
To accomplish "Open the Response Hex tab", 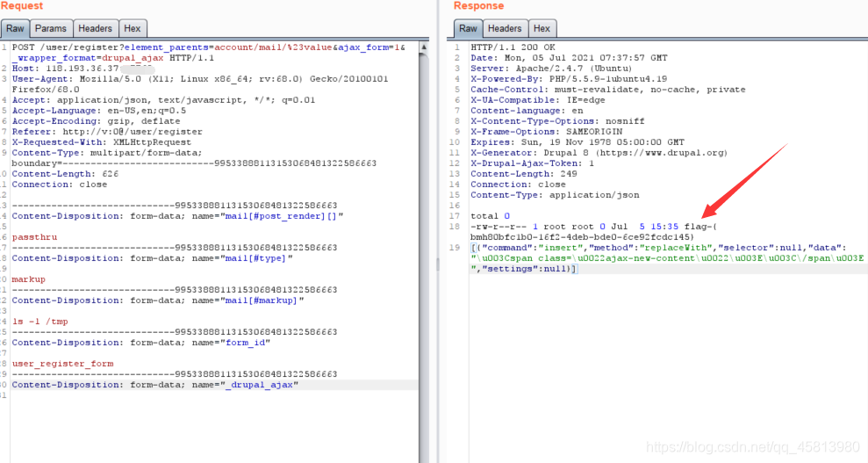I will tap(542, 28).
